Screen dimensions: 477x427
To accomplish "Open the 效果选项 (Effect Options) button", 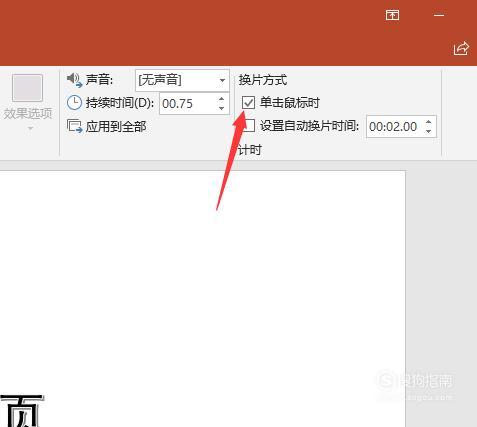I will point(28,102).
